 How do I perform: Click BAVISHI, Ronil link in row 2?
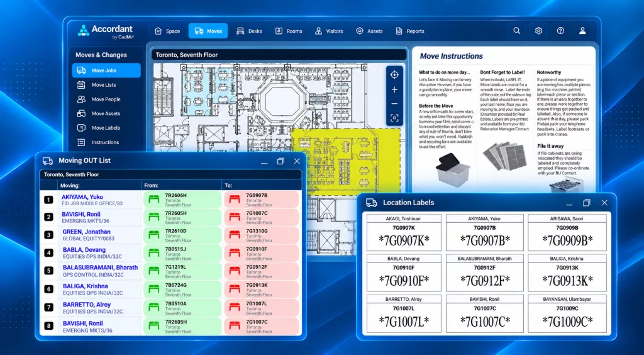pos(81,214)
